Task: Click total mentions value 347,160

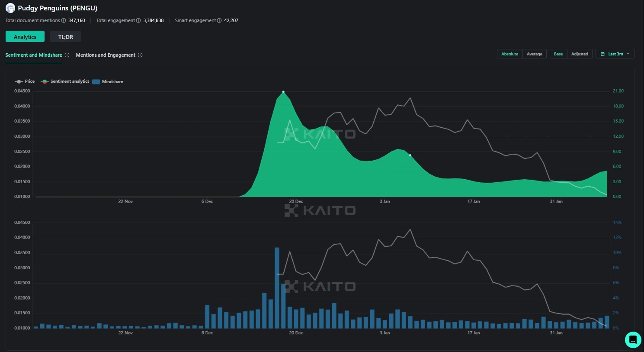Action: (x=77, y=20)
